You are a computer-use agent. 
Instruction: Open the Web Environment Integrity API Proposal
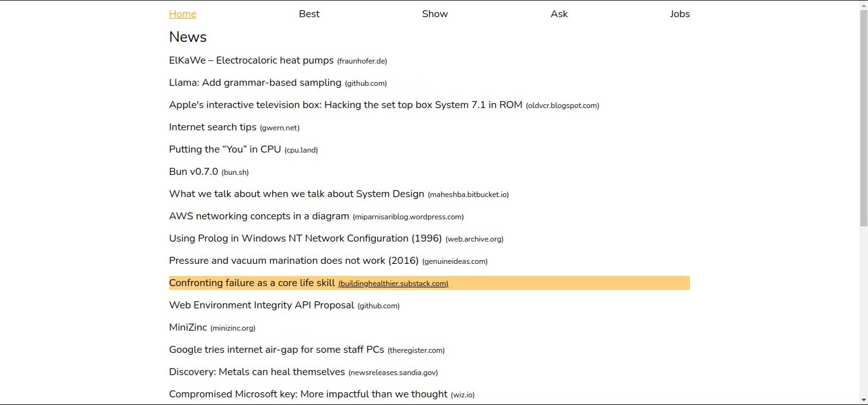261,305
